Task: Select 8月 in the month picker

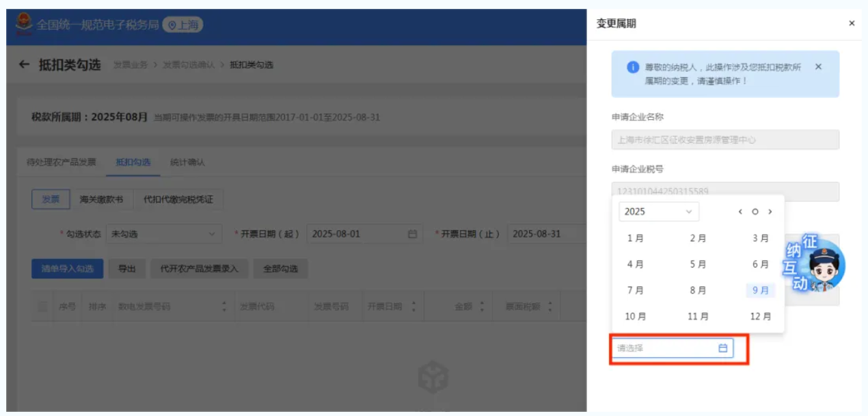Action: [x=698, y=290]
